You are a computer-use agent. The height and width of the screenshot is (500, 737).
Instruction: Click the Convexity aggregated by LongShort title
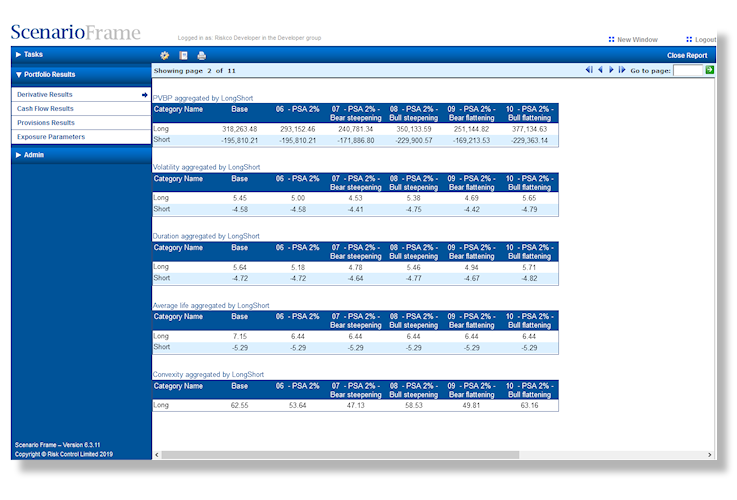[208, 375]
